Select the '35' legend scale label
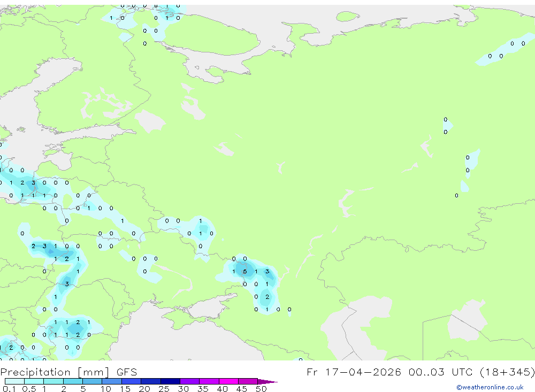This screenshot has width=535, height=392. pyautogui.click(x=203, y=389)
